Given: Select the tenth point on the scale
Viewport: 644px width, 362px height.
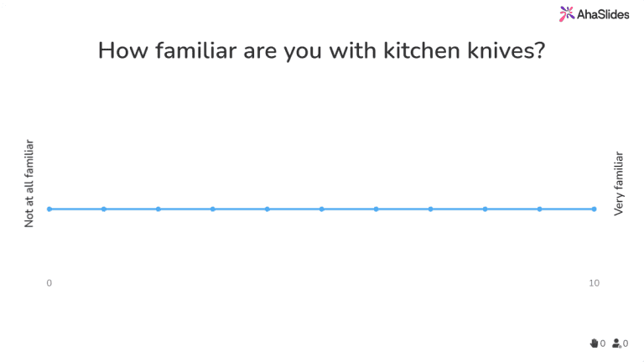Looking at the screenshot, I should (540, 209).
